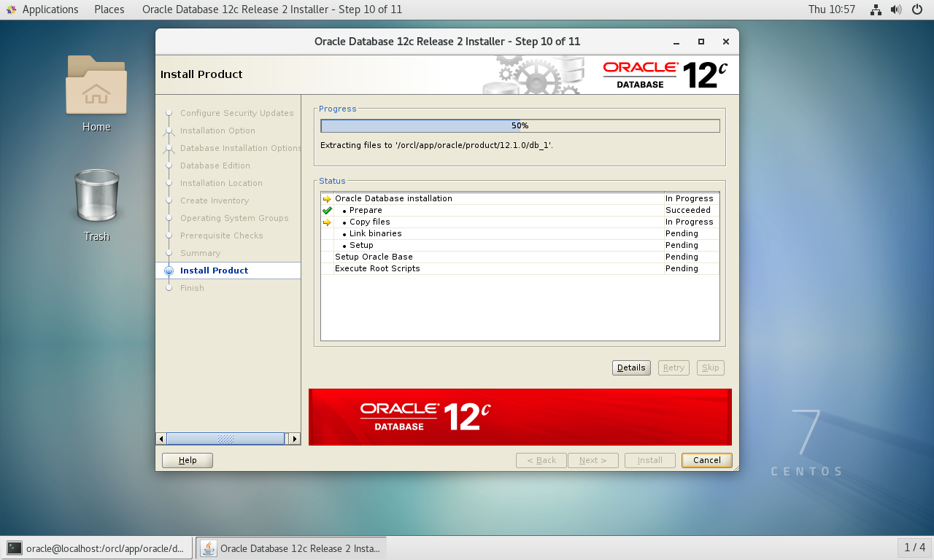
Task: Select the Operating System Groups step
Action: coord(234,218)
